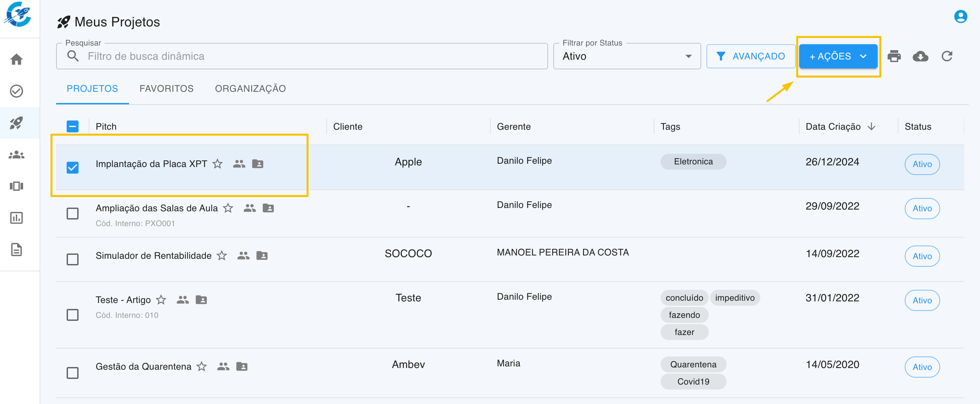The image size is (980, 404).
Task: Toggle the select-all header checkbox
Action: [x=73, y=126]
